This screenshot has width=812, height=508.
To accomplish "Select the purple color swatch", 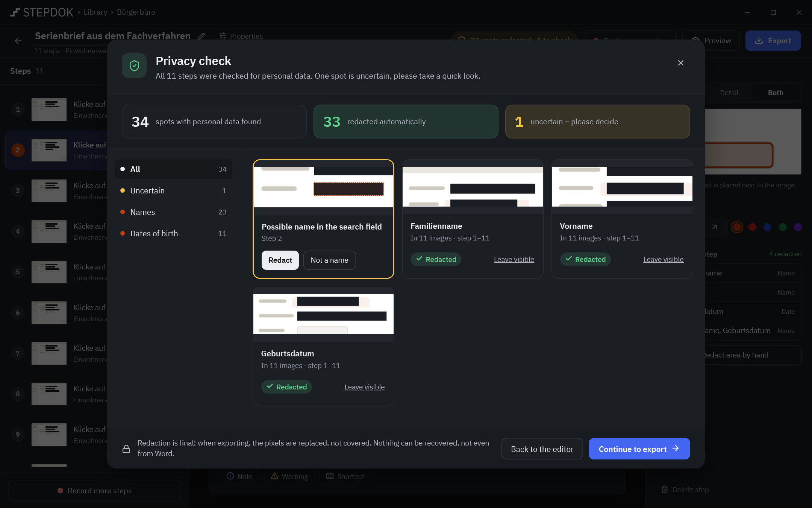I will (x=798, y=227).
